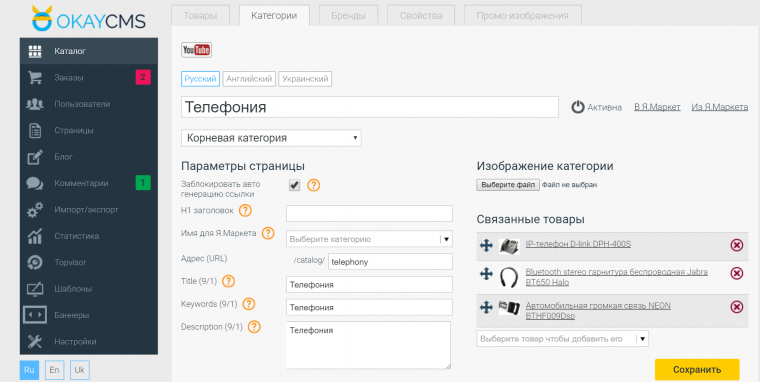
Task: Click the В Я.Маркет link
Action: click(x=657, y=107)
